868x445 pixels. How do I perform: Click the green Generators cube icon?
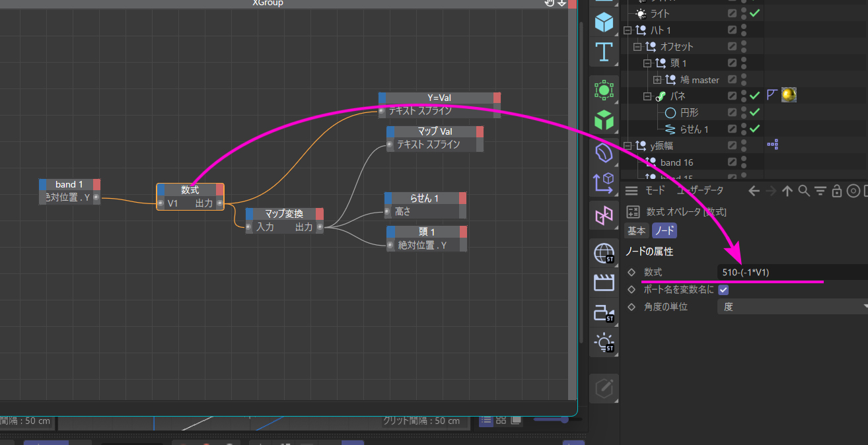604,121
